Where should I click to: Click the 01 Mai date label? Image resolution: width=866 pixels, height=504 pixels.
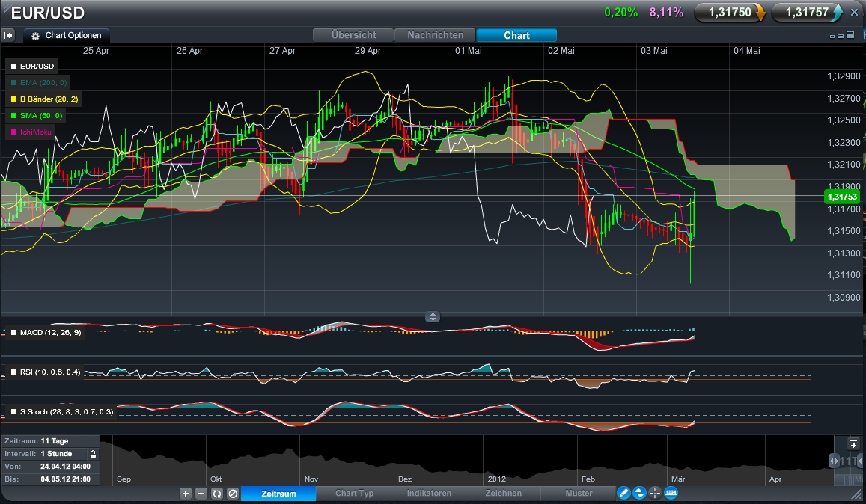pyautogui.click(x=469, y=51)
